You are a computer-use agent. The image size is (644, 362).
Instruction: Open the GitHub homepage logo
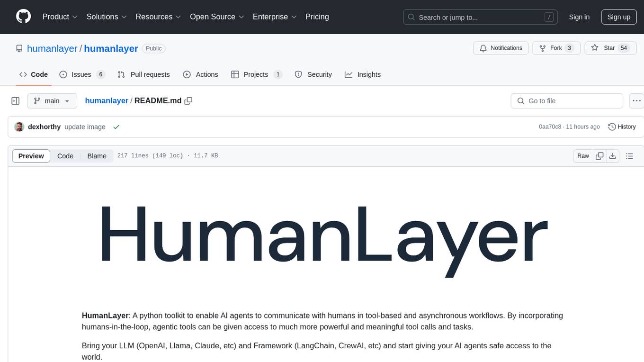coord(23,17)
